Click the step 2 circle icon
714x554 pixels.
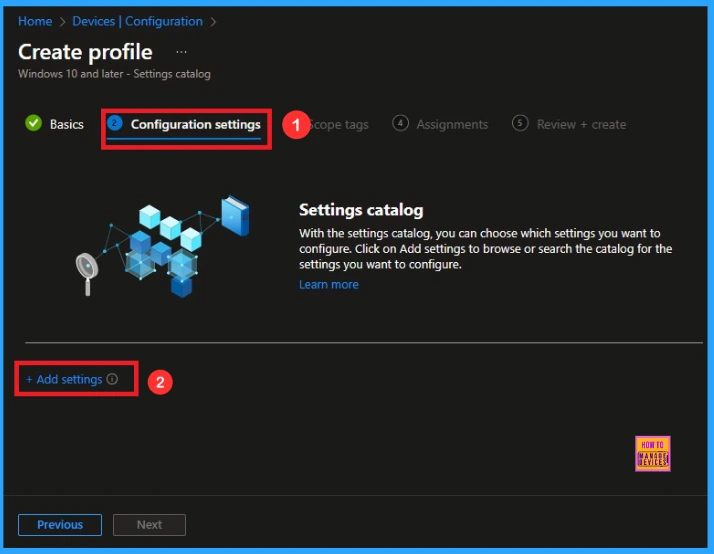coord(115,124)
